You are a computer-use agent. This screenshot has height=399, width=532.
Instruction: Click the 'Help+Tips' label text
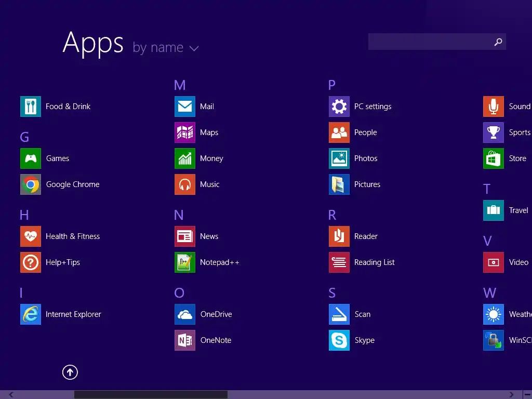(63, 262)
